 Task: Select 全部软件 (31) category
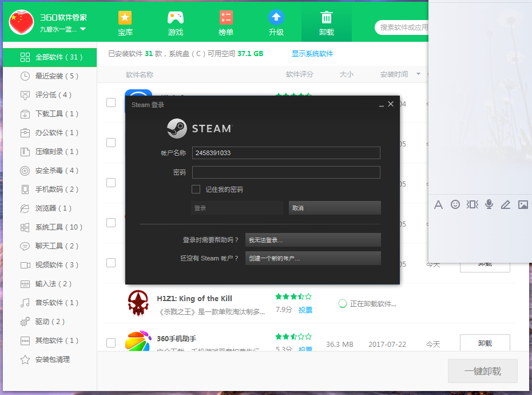[x=50, y=57]
